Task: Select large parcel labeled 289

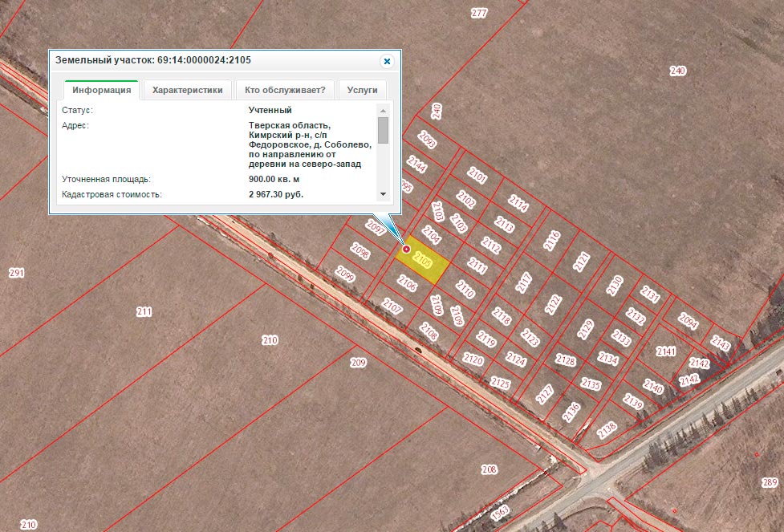Action: pos(770,482)
